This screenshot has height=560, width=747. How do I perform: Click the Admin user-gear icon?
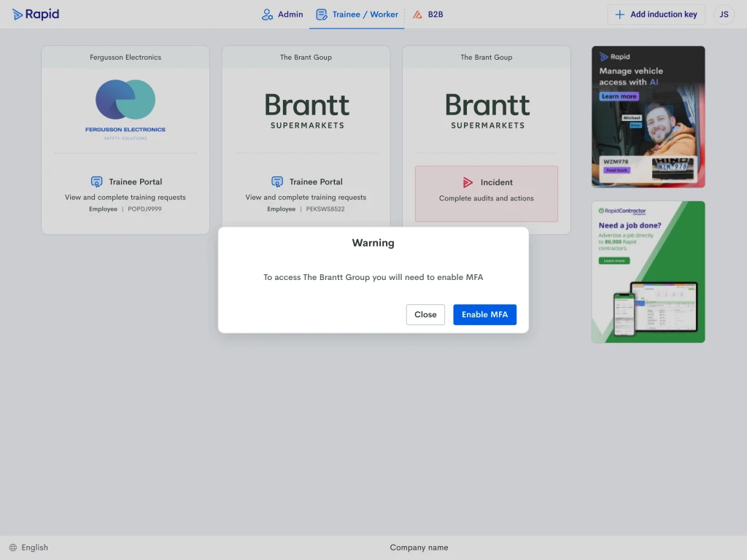pos(267,15)
